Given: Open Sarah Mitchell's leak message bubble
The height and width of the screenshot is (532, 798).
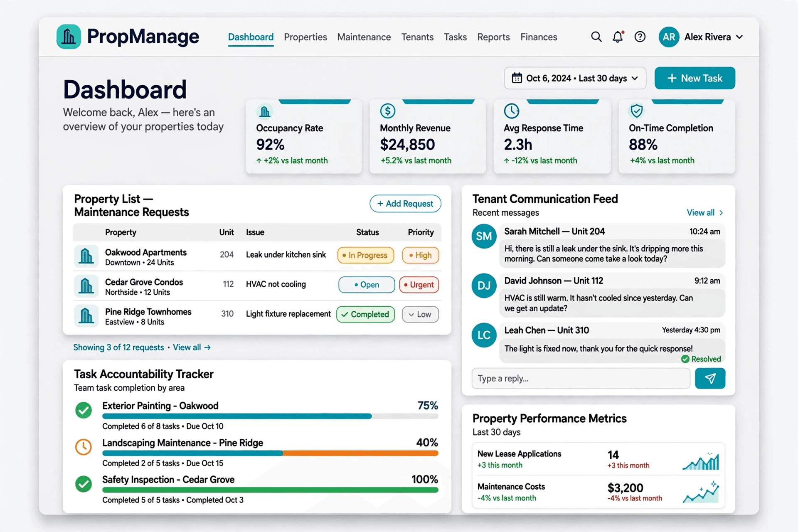Looking at the screenshot, I should pyautogui.click(x=612, y=254).
